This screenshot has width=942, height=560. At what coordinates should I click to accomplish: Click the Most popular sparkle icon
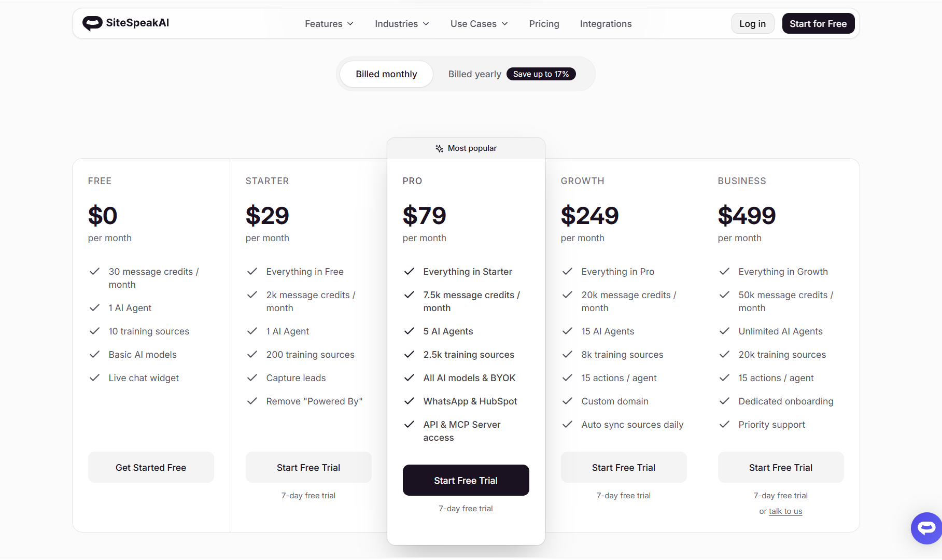(x=439, y=148)
